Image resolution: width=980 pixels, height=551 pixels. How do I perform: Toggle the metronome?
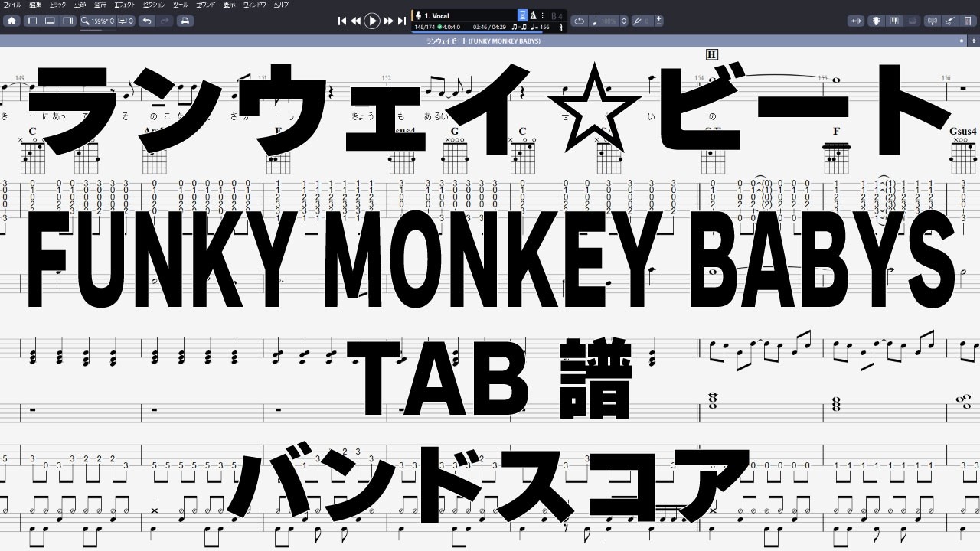click(x=533, y=15)
